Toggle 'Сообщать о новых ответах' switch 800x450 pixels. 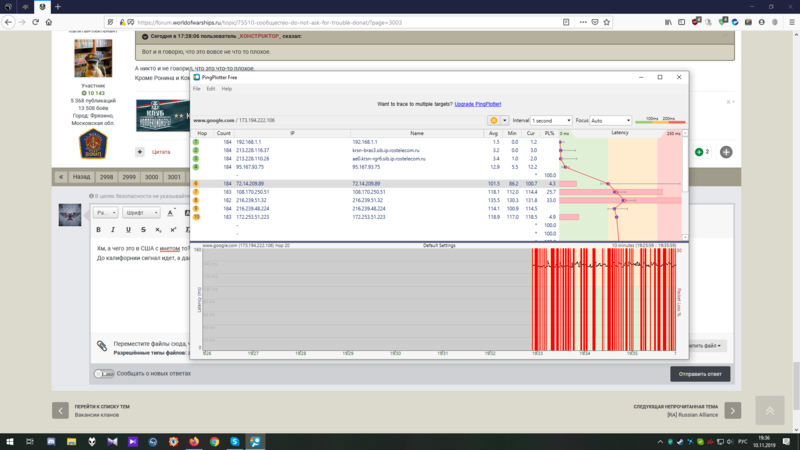(x=104, y=373)
